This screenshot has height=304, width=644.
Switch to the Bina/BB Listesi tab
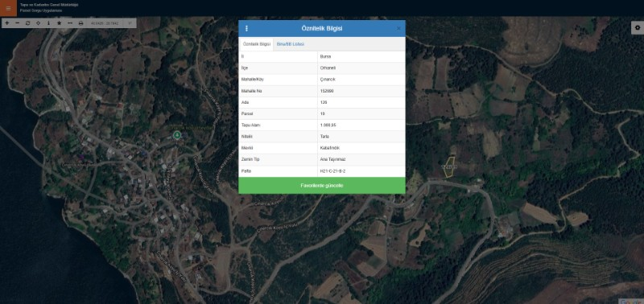point(291,44)
